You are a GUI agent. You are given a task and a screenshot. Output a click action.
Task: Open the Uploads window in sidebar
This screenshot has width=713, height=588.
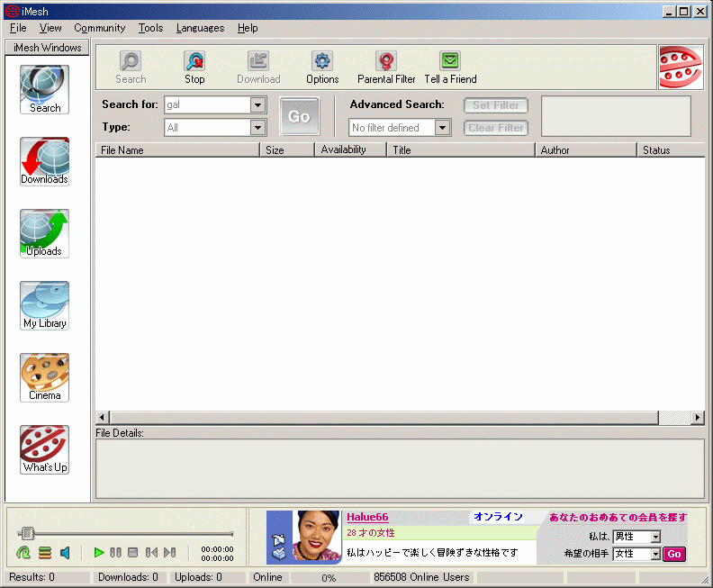(44, 234)
